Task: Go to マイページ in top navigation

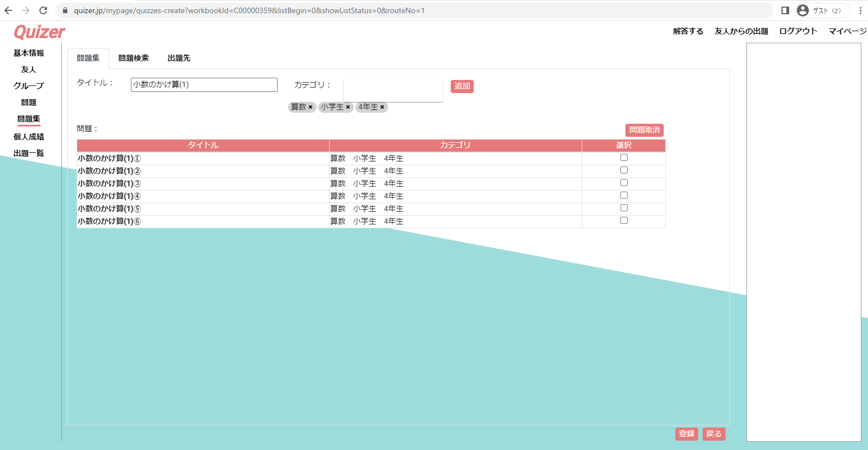Action: pyautogui.click(x=847, y=31)
